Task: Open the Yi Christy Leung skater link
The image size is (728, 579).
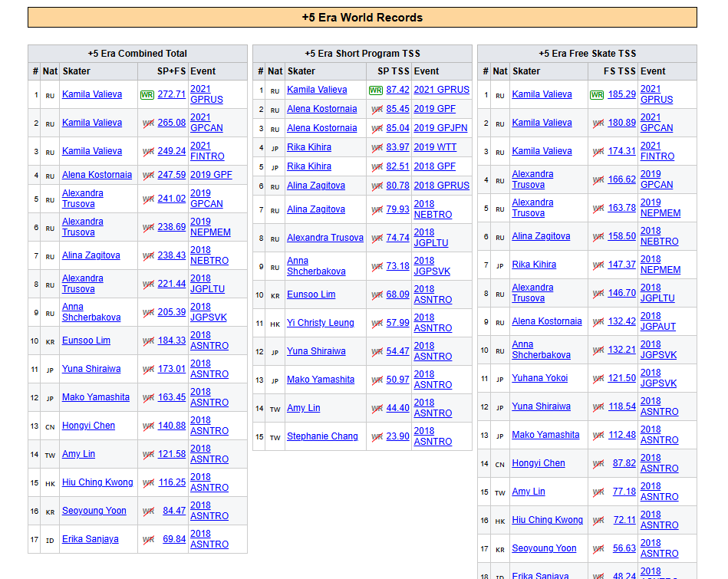Action: point(321,323)
